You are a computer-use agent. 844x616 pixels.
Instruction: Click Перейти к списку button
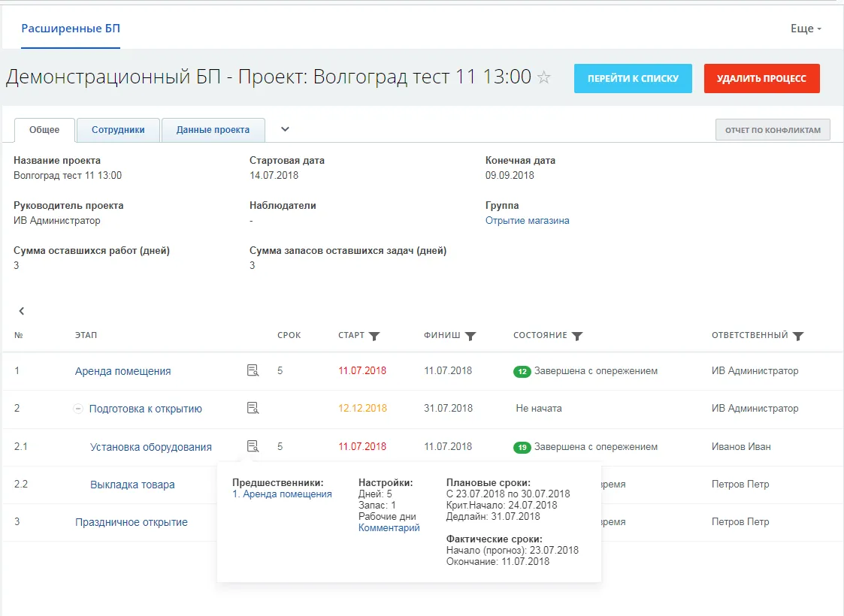pyautogui.click(x=633, y=78)
